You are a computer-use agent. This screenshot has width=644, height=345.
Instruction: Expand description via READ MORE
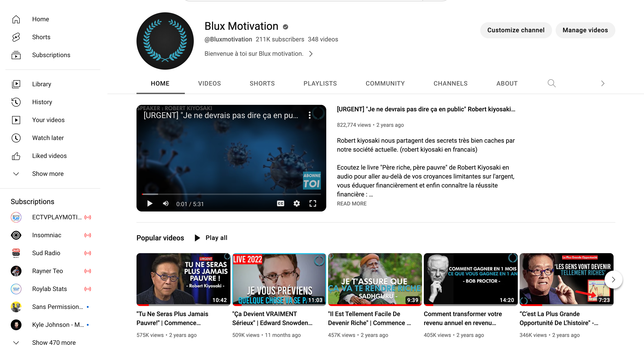(352, 204)
